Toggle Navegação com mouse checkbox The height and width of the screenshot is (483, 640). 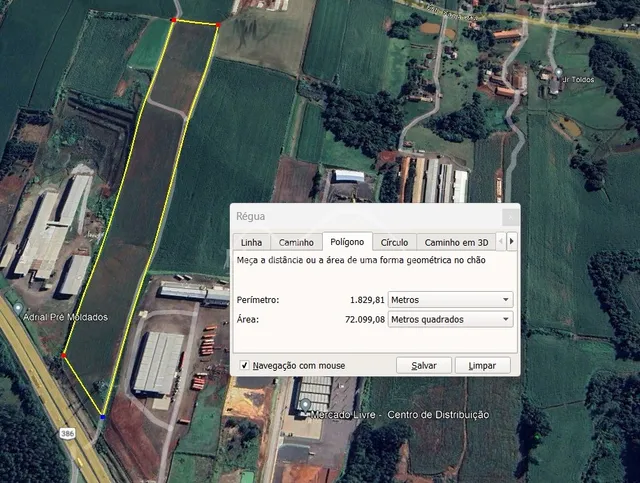pos(244,365)
